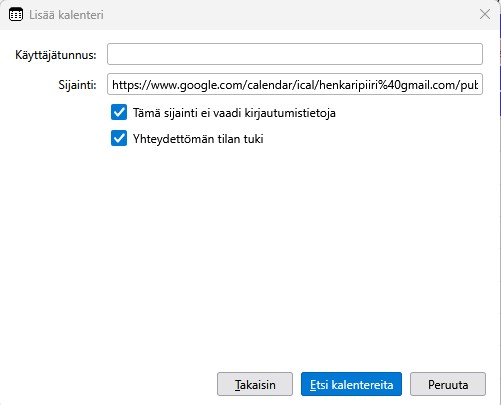This screenshot has width=501, height=405.
Task: Click the Lisää kalenteri title text
Action: point(66,15)
